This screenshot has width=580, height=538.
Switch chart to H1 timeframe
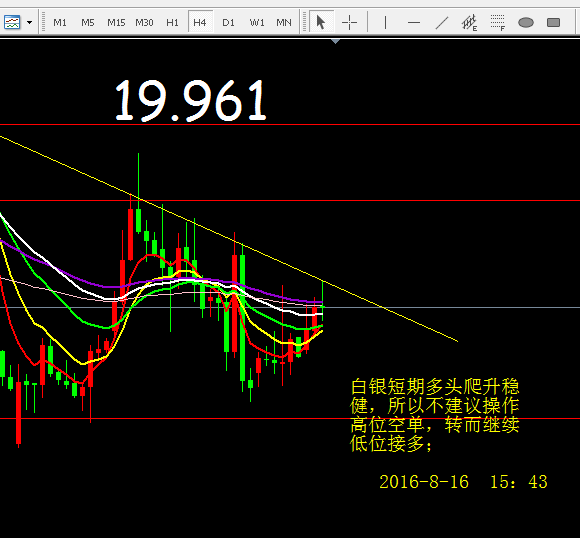click(x=172, y=23)
